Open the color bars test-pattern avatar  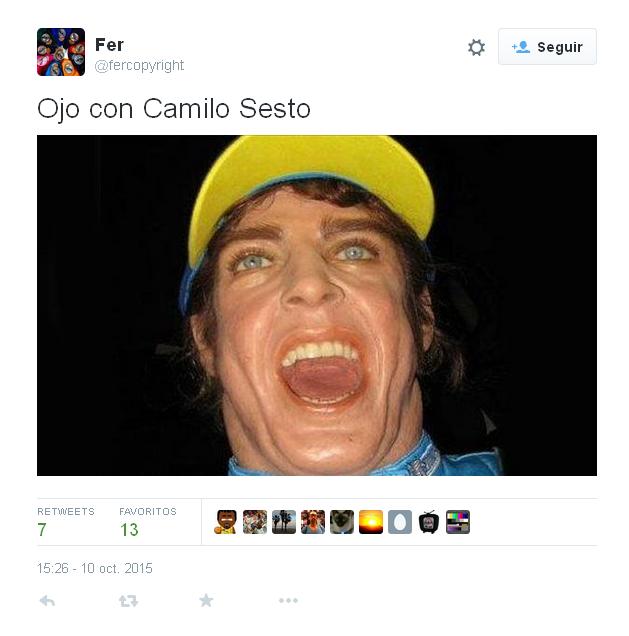click(x=458, y=522)
